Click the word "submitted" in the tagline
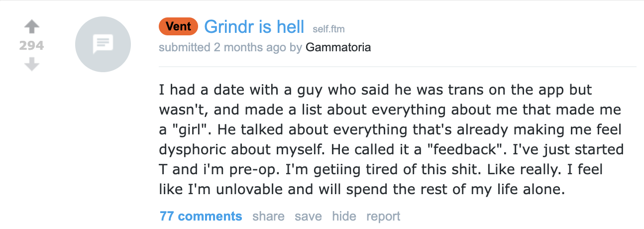Screen dimensions: 644x229 tap(184, 48)
